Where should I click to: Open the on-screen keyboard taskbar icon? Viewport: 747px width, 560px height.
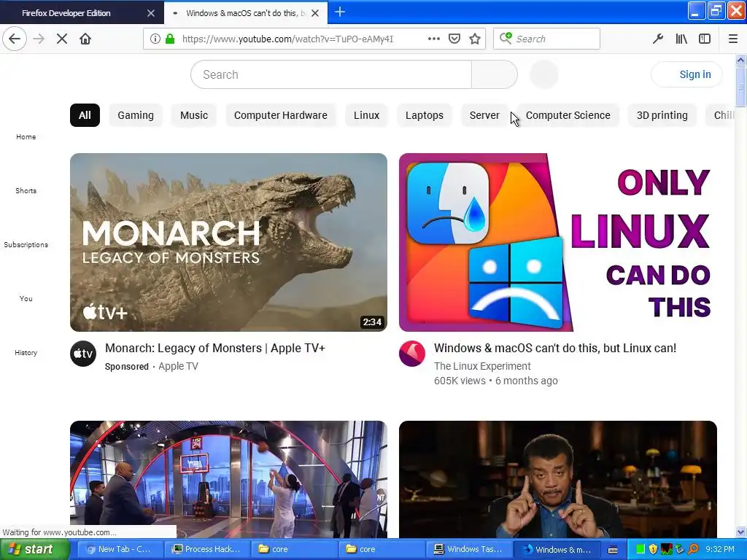tap(613, 550)
